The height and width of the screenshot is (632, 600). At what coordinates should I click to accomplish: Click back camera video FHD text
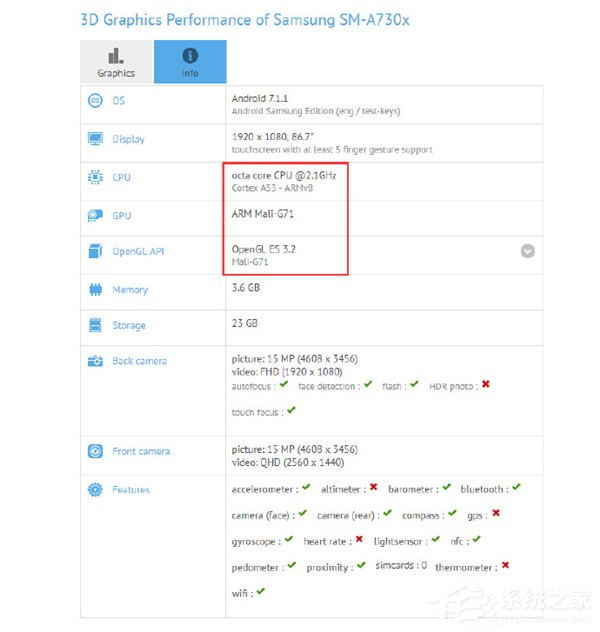(x=287, y=372)
